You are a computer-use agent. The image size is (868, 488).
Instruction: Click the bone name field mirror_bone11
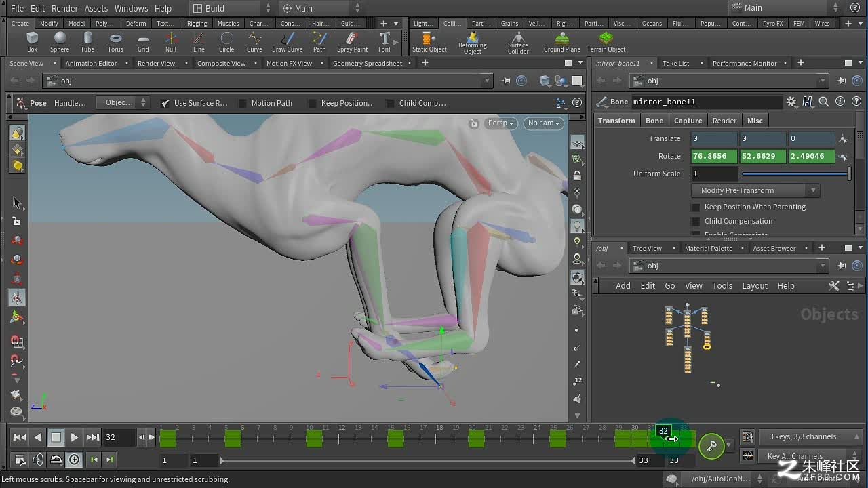(x=707, y=102)
